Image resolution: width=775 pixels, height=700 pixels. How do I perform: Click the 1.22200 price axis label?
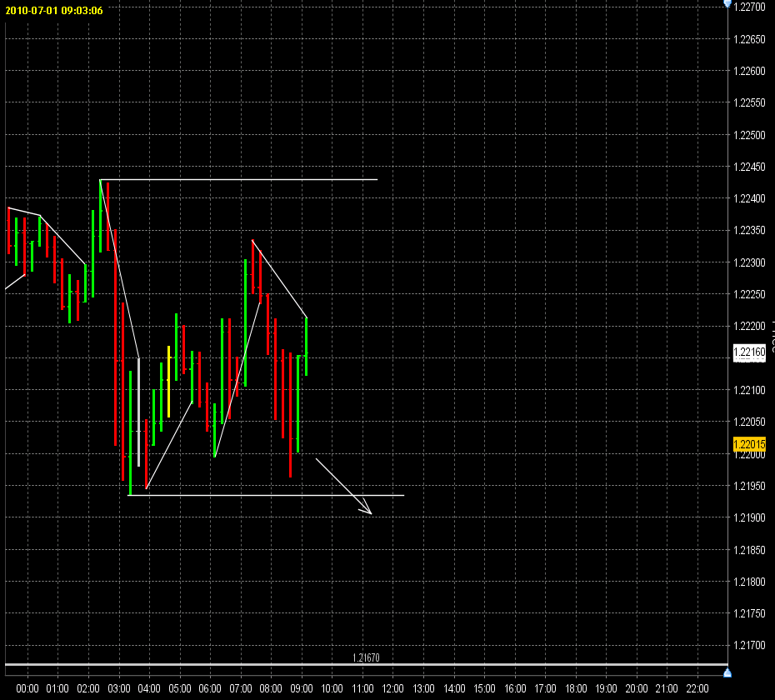pyautogui.click(x=750, y=327)
